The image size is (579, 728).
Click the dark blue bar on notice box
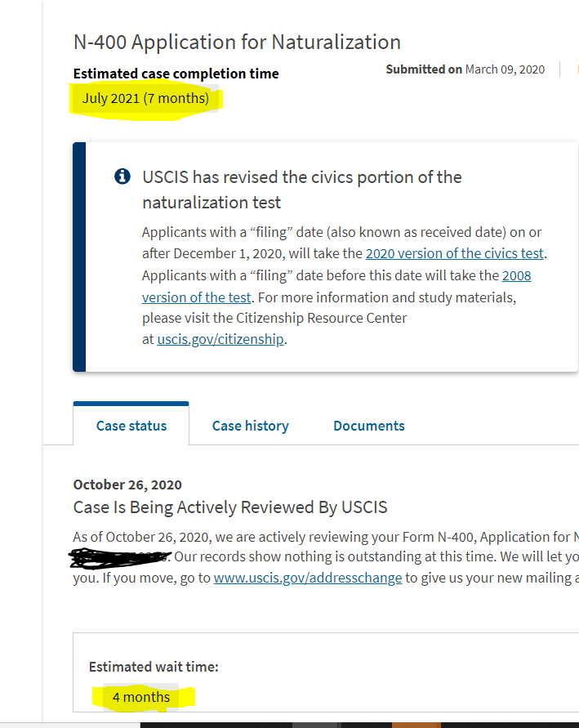(x=79, y=257)
